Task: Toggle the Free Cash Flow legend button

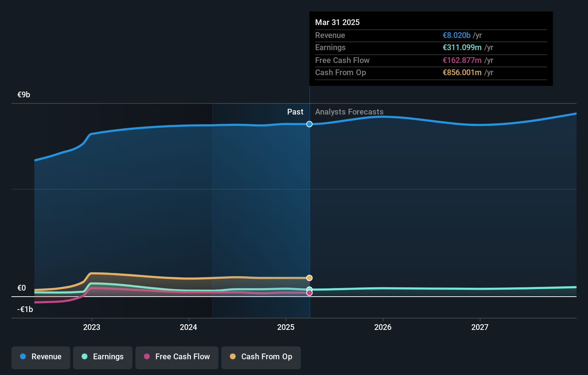Action: coord(177,357)
